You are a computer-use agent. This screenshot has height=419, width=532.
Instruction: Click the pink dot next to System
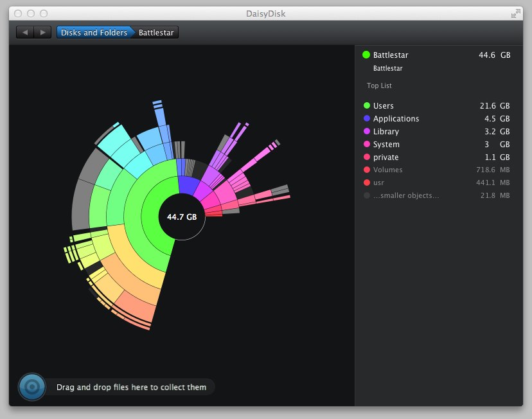click(x=367, y=144)
